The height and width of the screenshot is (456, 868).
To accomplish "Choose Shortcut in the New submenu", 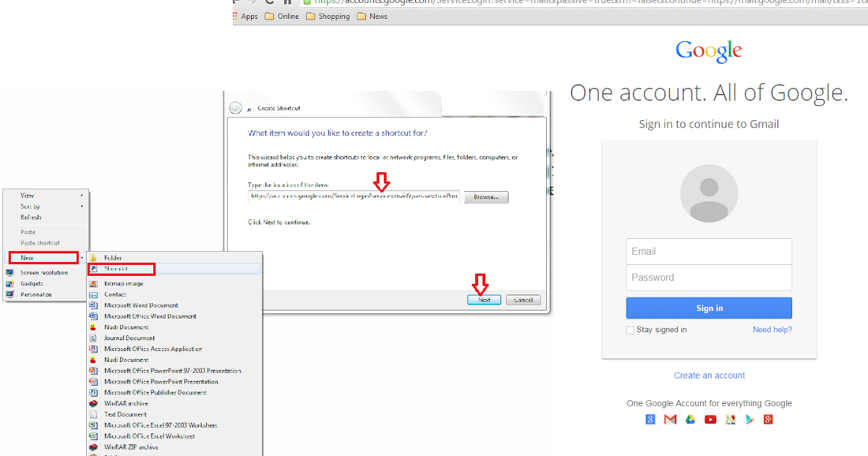I will click(174, 269).
